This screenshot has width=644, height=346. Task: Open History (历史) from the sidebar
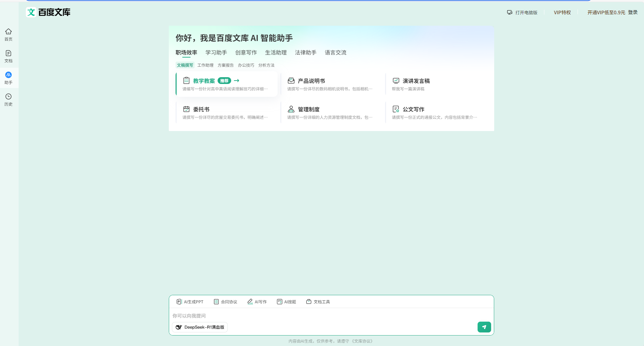8,100
